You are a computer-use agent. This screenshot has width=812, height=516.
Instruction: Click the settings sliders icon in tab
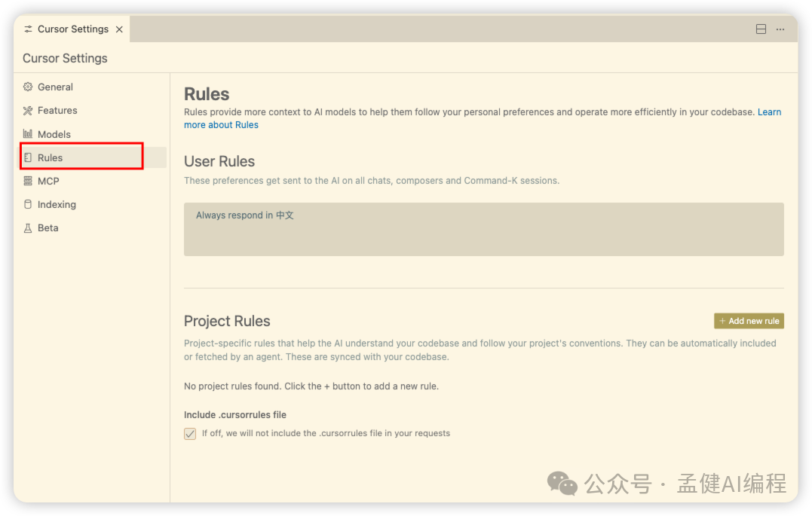click(x=29, y=29)
